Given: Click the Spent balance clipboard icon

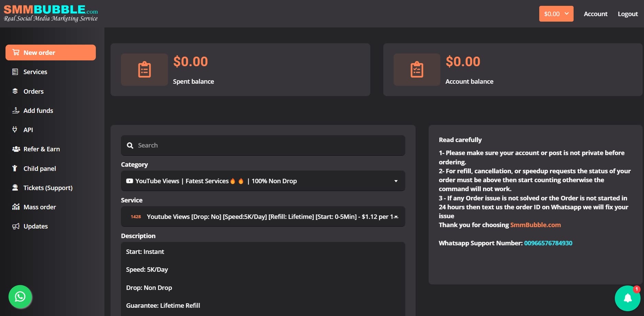Looking at the screenshot, I should (x=144, y=70).
